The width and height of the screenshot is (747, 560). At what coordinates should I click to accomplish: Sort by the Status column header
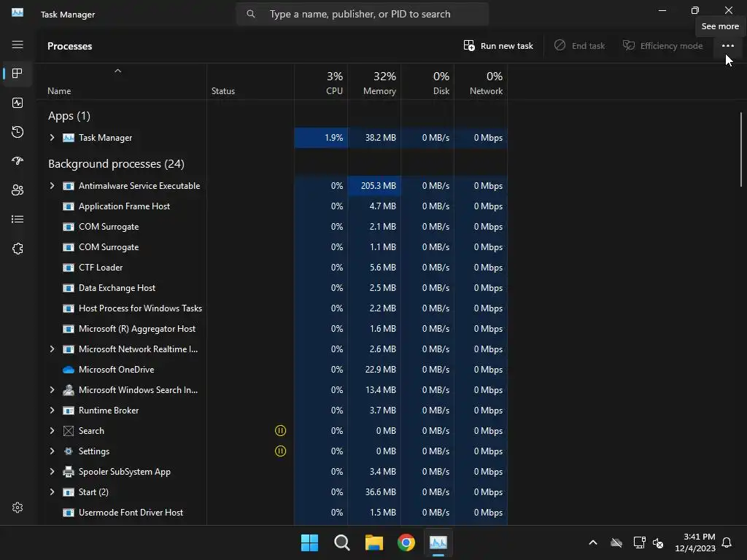[x=251, y=82]
